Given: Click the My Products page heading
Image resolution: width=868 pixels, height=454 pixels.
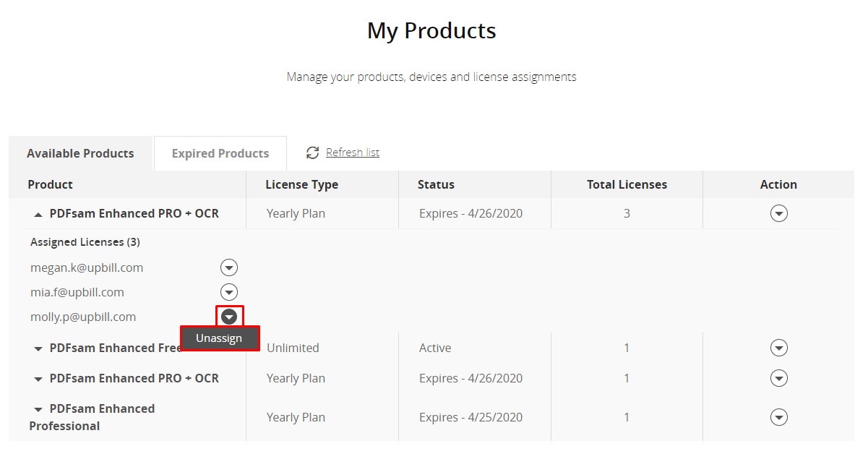Looking at the screenshot, I should tap(431, 31).
